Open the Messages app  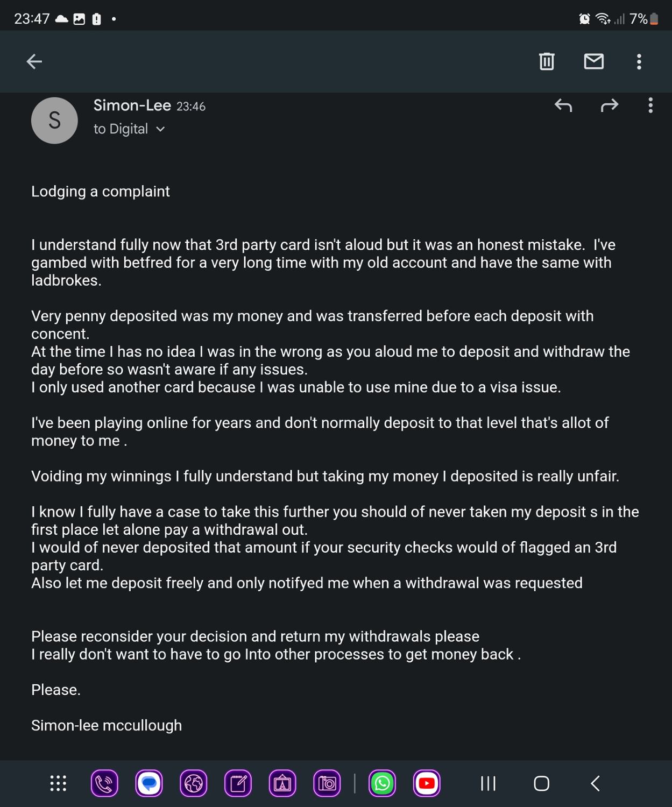click(x=149, y=783)
